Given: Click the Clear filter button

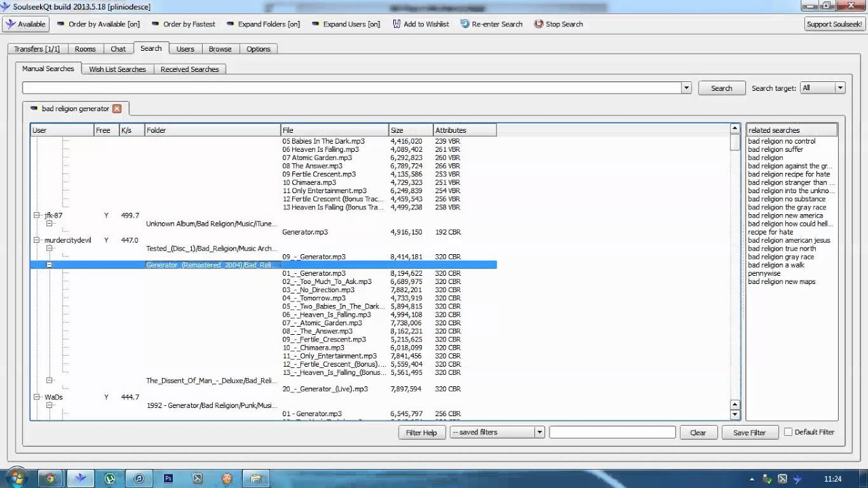Looking at the screenshot, I should 698,432.
